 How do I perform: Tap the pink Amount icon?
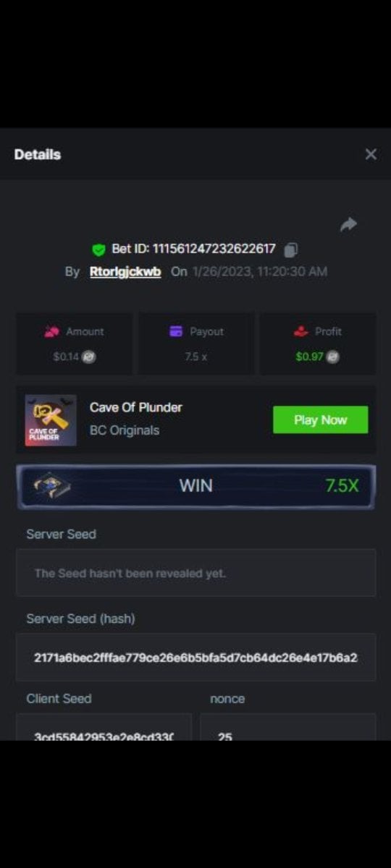pos(51,331)
